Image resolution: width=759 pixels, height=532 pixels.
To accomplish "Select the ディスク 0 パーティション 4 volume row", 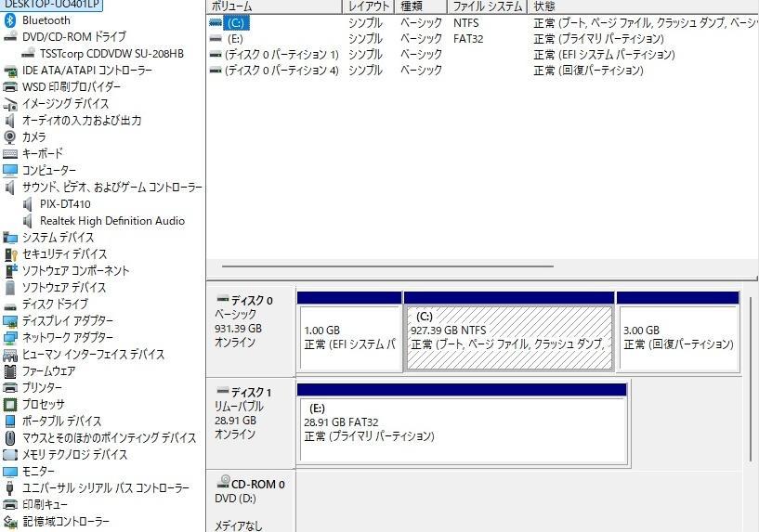I will click(482, 71).
